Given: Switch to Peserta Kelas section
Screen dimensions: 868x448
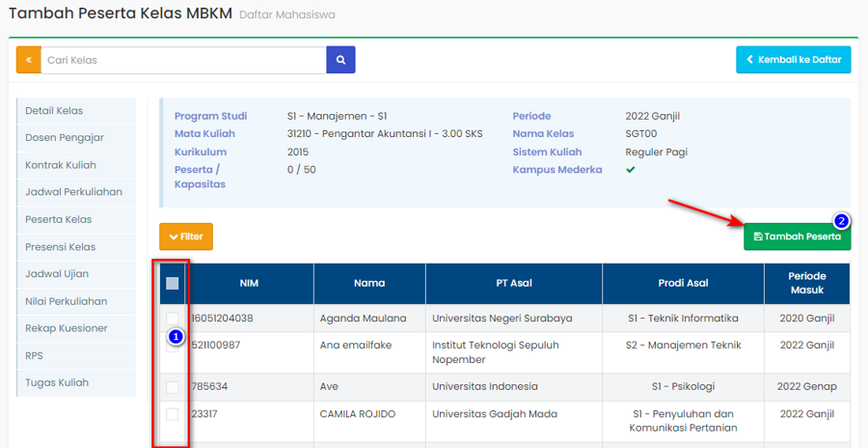Looking at the screenshot, I should click(x=59, y=219).
